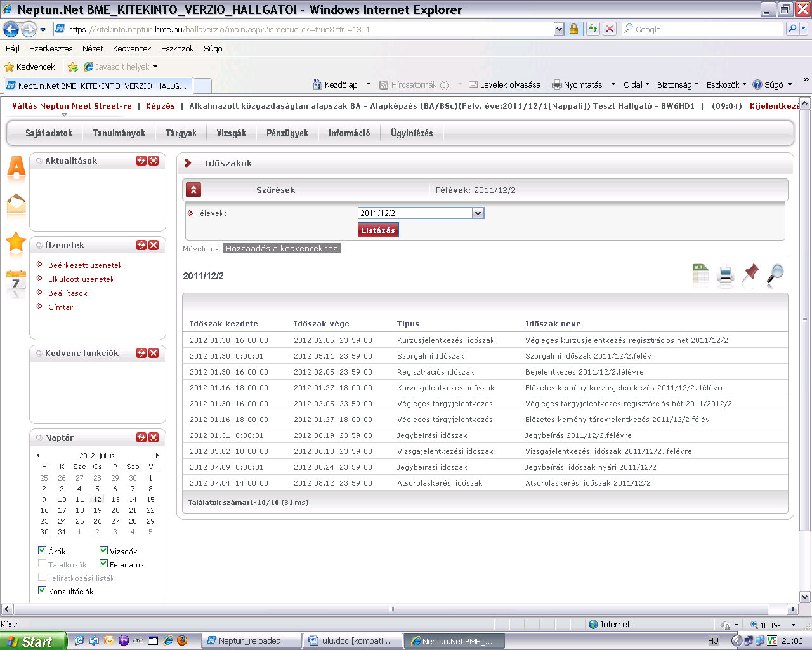The image size is (812, 650).
Task: Toggle the Órák checkbox
Action: point(43,550)
